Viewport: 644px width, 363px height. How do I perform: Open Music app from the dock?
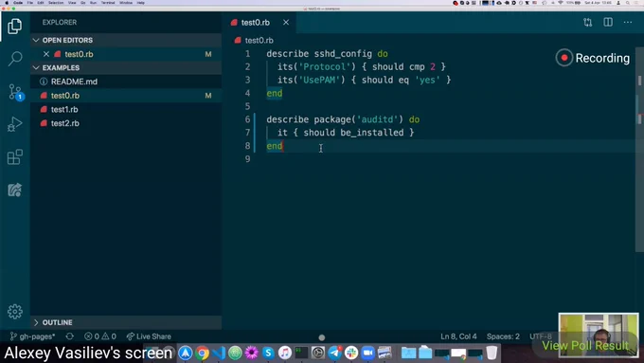(x=285, y=353)
